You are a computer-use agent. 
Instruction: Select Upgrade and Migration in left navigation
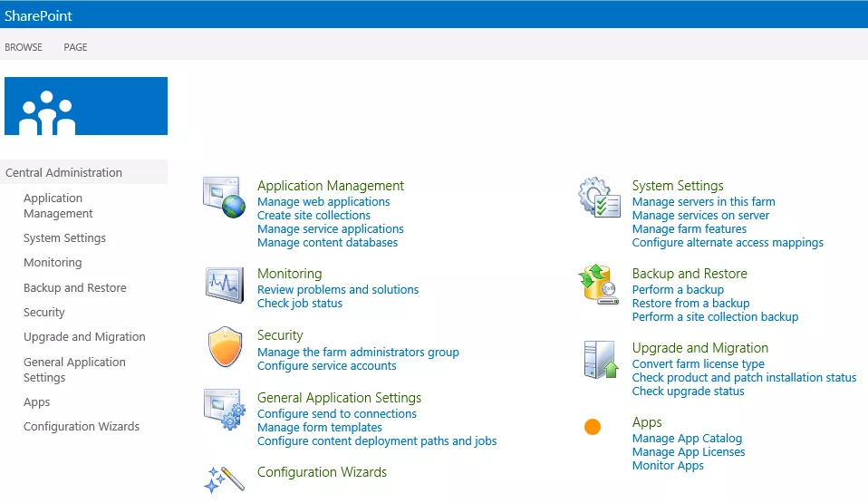[x=84, y=336]
